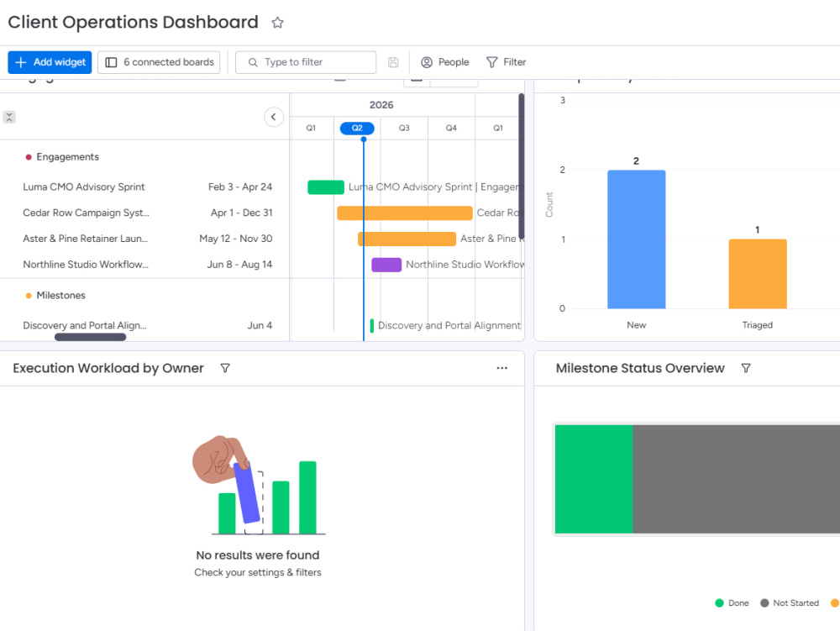Select the first Q1 quarter header of 2026
Viewport: 840px width, 631px height.
[311, 128]
